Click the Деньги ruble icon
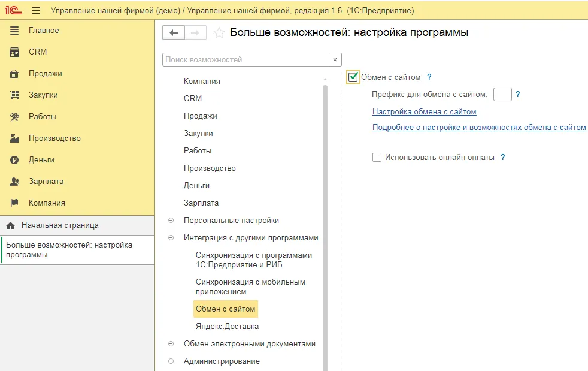Image resolution: width=588 pixels, height=371 pixels. [x=14, y=160]
